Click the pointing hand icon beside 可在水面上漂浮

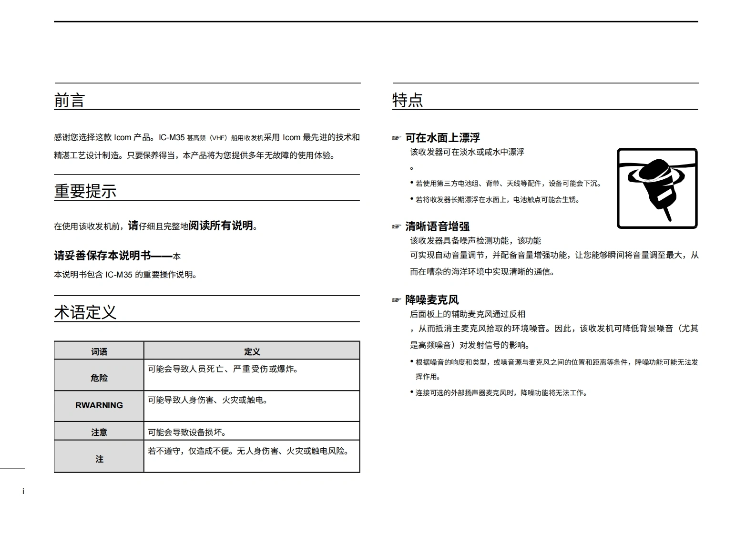(396, 138)
